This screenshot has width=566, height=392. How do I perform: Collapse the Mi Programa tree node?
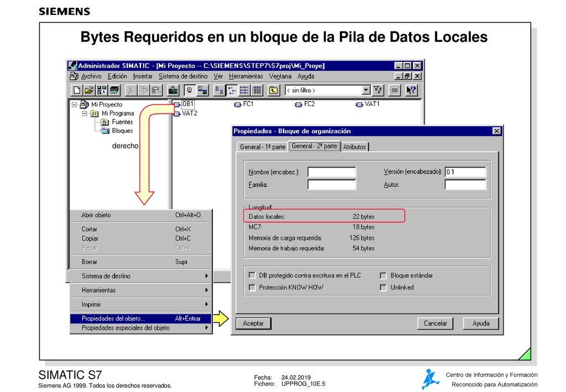(85, 113)
